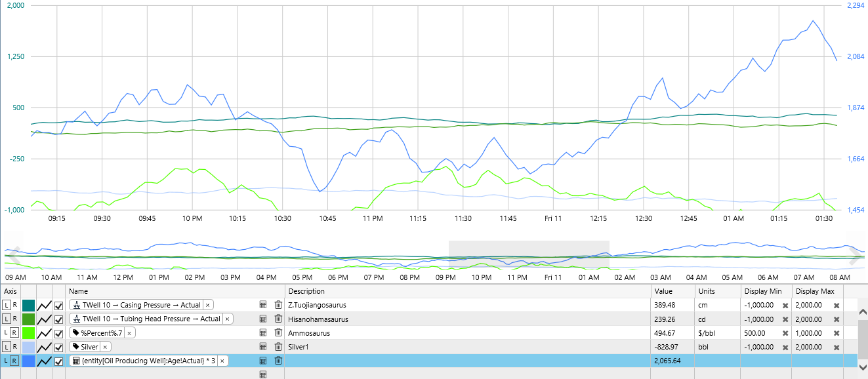Delete the Casing Pressure trend row
This screenshot has width=868, height=379.
point(278,305)
